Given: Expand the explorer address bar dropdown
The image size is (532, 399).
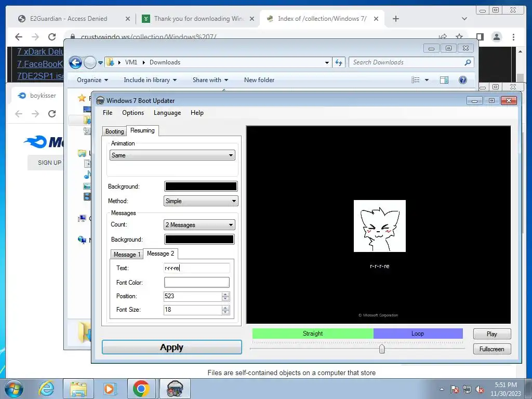Looking at the screenshot, I should coord(327,62).
